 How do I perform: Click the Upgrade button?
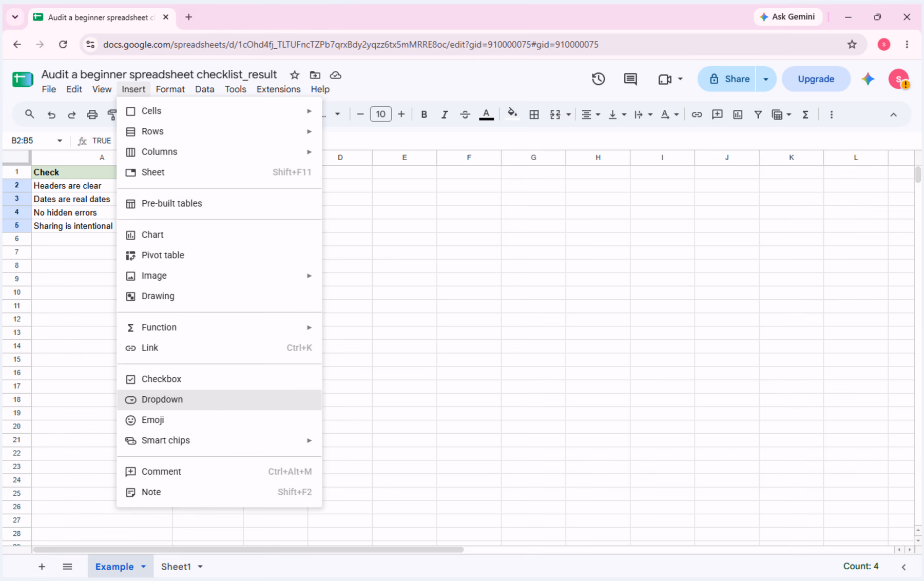coord(816,79)
